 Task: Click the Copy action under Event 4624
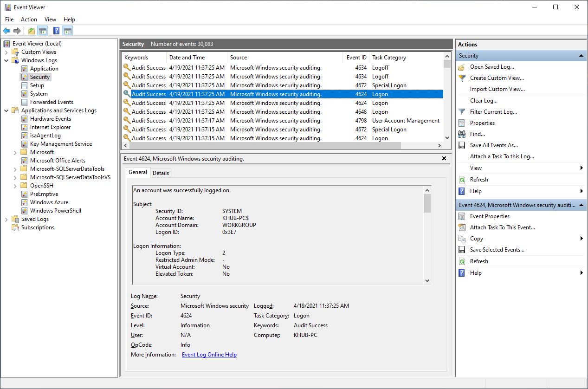[x=476, y=238]
